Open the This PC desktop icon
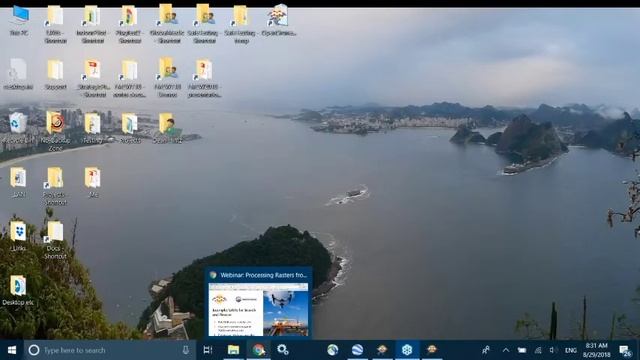This screenshot has width=640, height=360. click(19, 16)
